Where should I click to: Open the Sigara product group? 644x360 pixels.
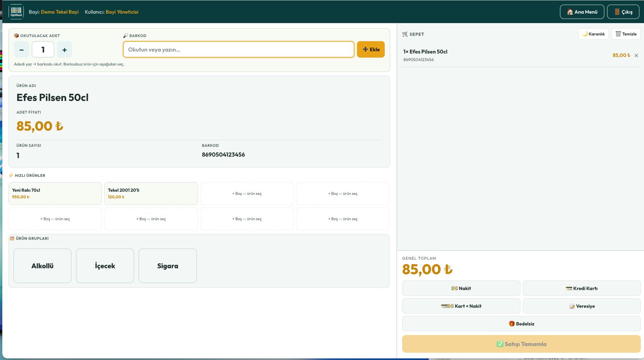tap(168, 266)
